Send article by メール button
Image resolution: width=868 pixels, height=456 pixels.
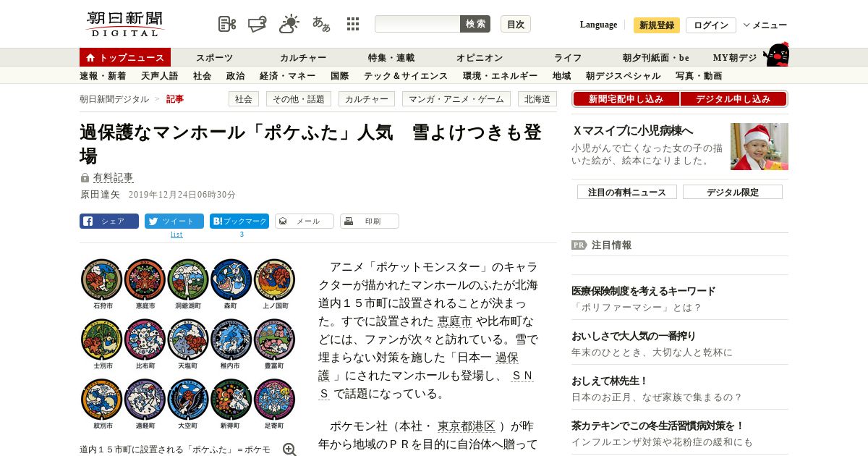[305, 221]
